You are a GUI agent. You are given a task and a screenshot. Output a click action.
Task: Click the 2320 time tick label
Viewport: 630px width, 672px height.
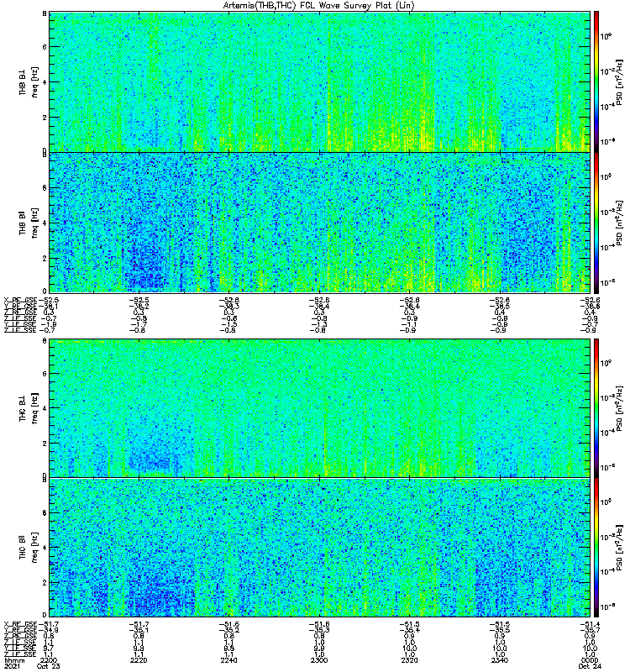[x=410, y=660]
